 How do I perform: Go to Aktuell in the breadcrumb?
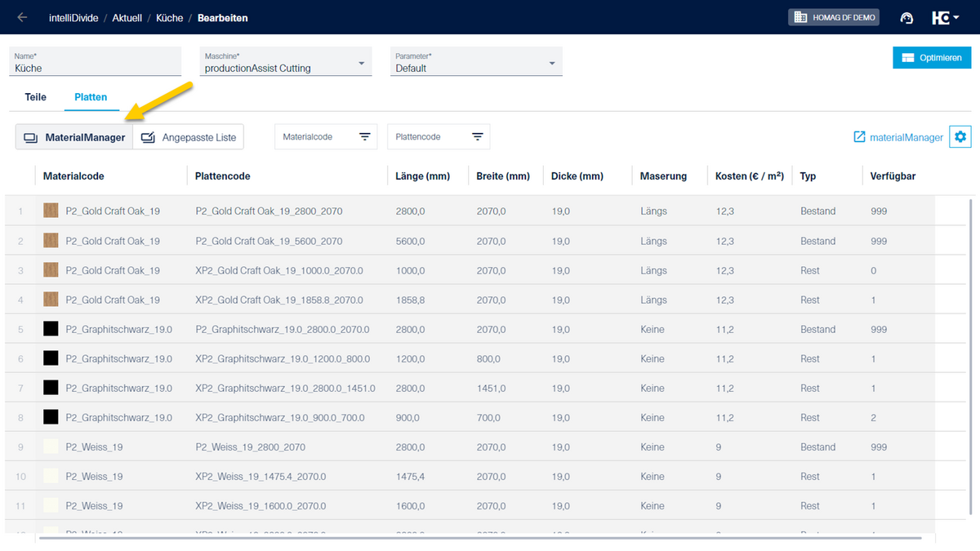[x=127, y=17]
